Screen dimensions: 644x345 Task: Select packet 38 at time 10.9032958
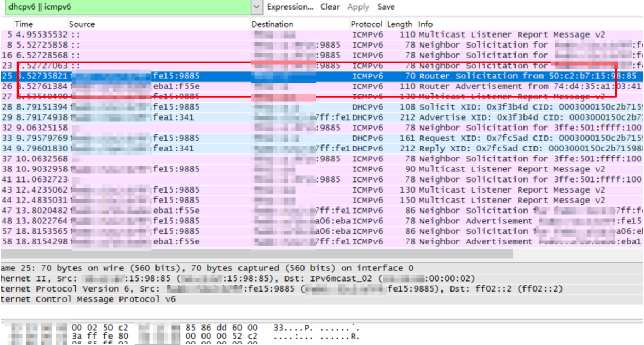pos(322,169)
